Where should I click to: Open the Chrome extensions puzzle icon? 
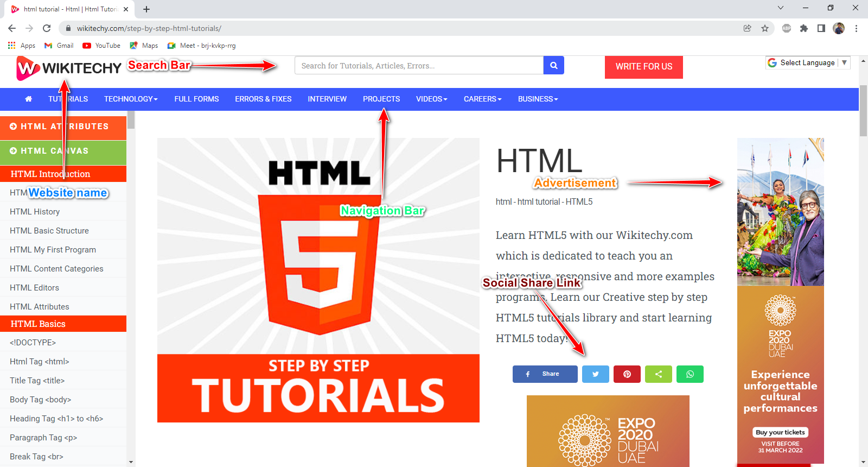point(804,28)
